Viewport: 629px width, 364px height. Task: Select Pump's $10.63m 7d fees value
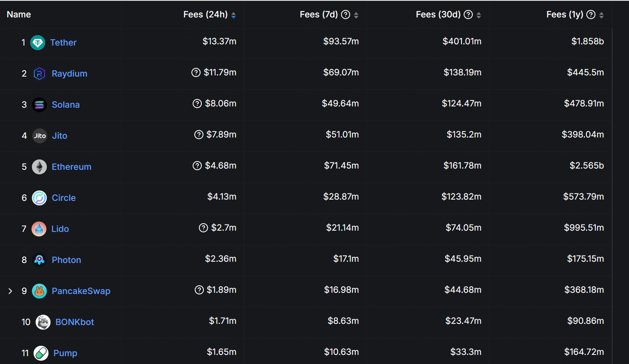(341, 352)
